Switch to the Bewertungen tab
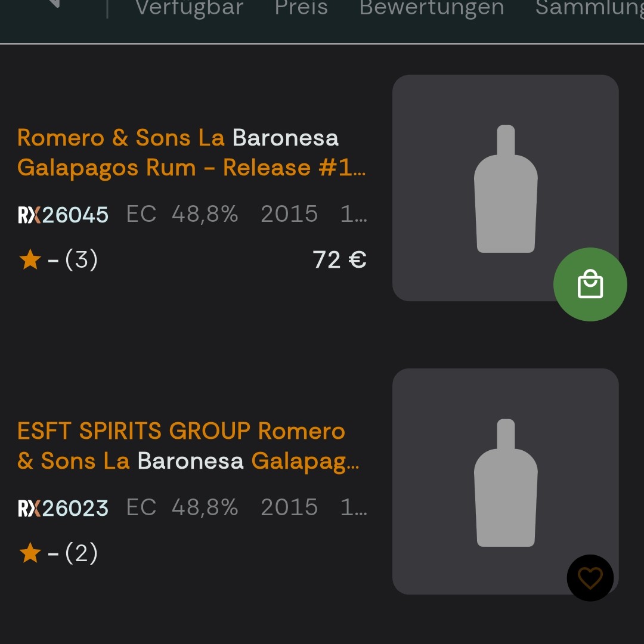Viewport: 644px width, 644px height. tap(432, 8)
